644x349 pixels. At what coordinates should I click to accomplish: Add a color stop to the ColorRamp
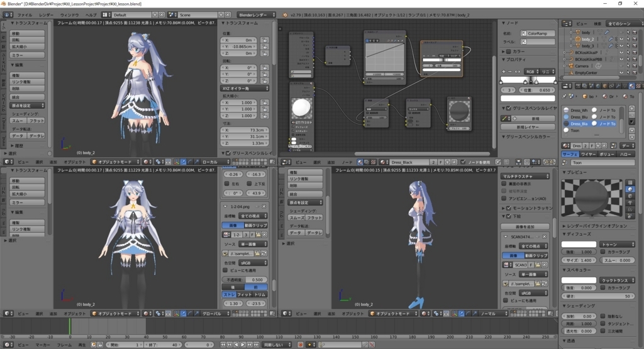click(x=504, y=72)
